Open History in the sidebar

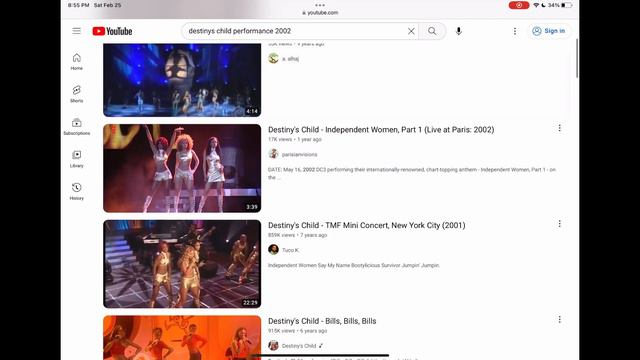click(76, 191)
